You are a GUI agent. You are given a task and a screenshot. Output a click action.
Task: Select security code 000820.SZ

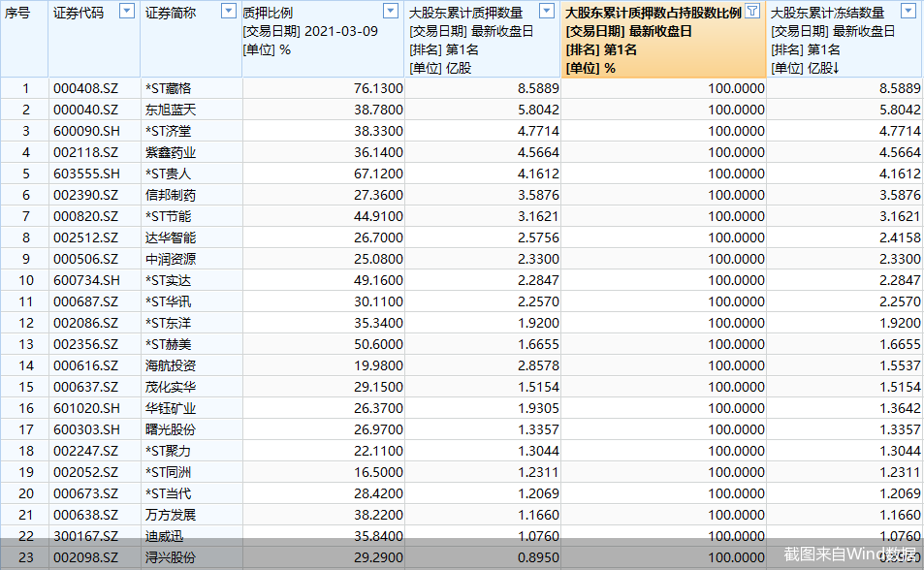pos(86,216)
